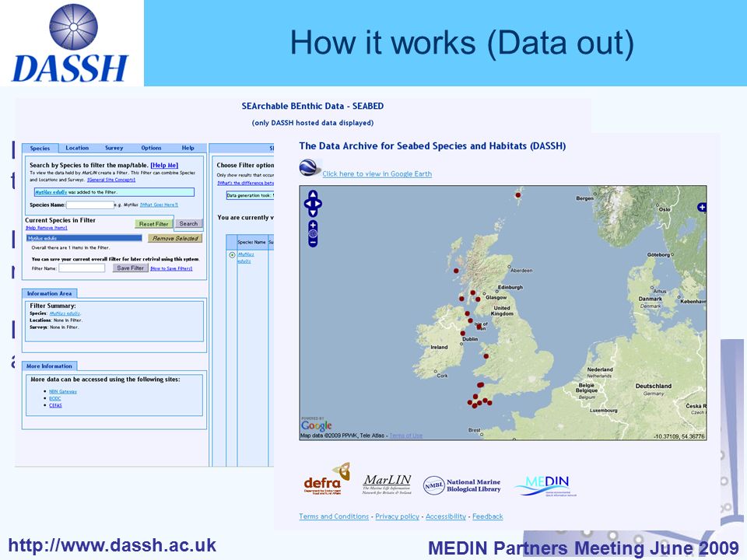Open the map's Terms of Use link

tap(406, 436)
